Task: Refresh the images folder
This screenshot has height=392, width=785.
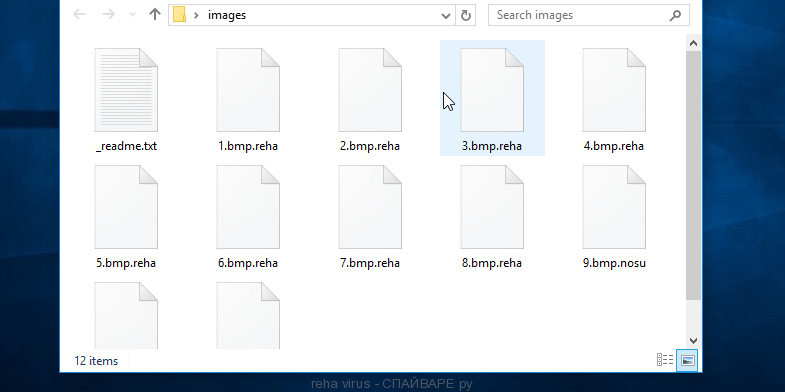Action: [x=466, y=16]
